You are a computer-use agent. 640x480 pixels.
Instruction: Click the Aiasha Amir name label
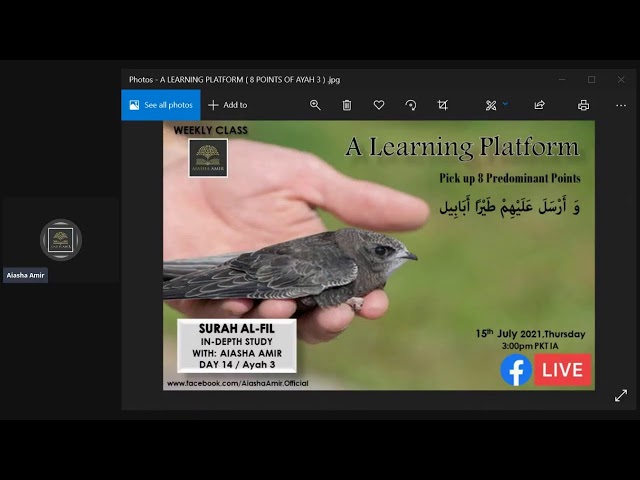click(x=25, y=275)
